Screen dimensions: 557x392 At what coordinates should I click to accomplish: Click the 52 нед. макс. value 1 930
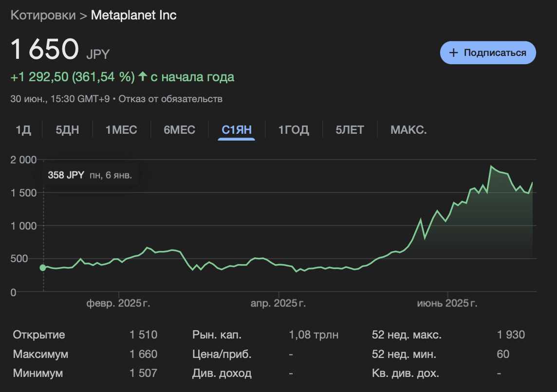click(511, 335)
